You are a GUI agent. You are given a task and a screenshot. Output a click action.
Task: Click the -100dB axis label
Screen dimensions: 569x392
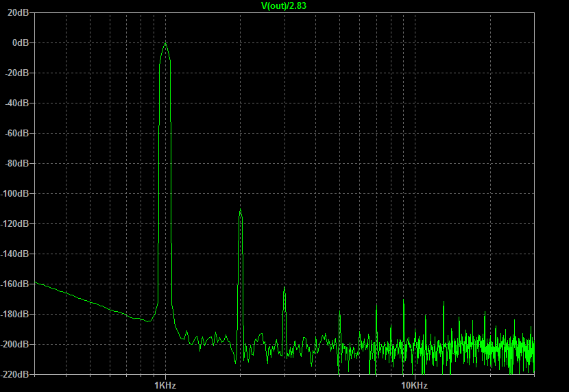tap(14, 193)
